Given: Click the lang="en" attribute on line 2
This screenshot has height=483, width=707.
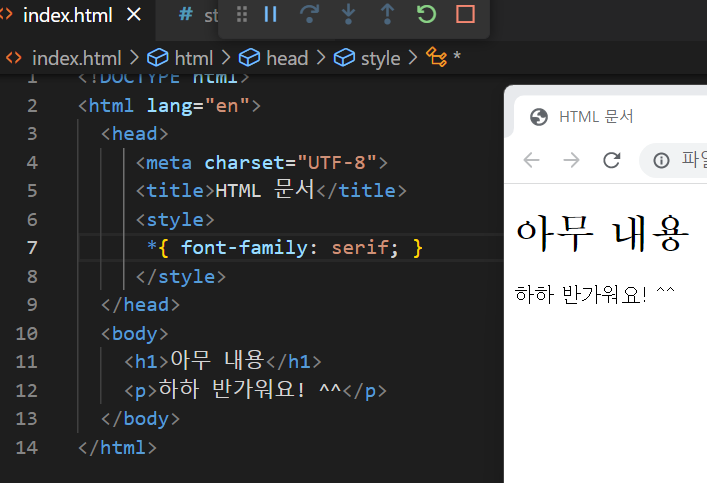Looking at the screenshot, I should click(x=198, y=106).
